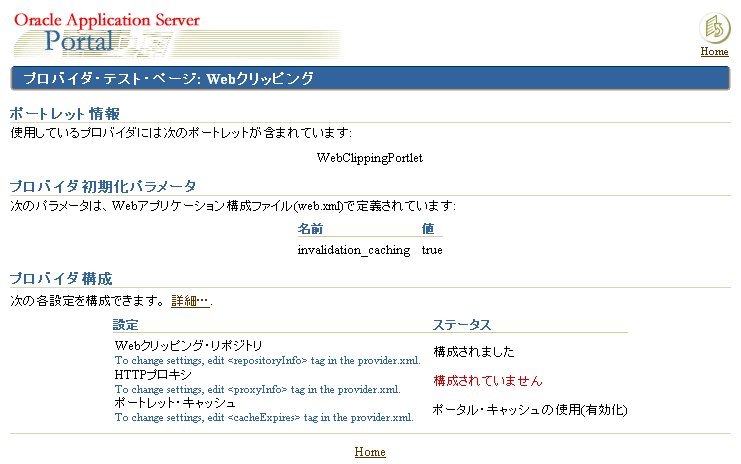Click the プロバイダ構成 section heading
This screenshot has height=464, width=741.
click(61, 278)
